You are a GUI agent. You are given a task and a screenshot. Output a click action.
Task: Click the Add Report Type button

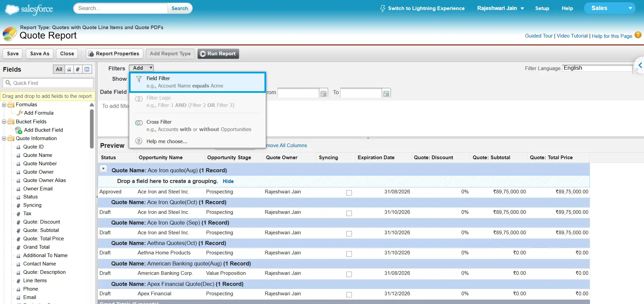click(x=170, y=54)
